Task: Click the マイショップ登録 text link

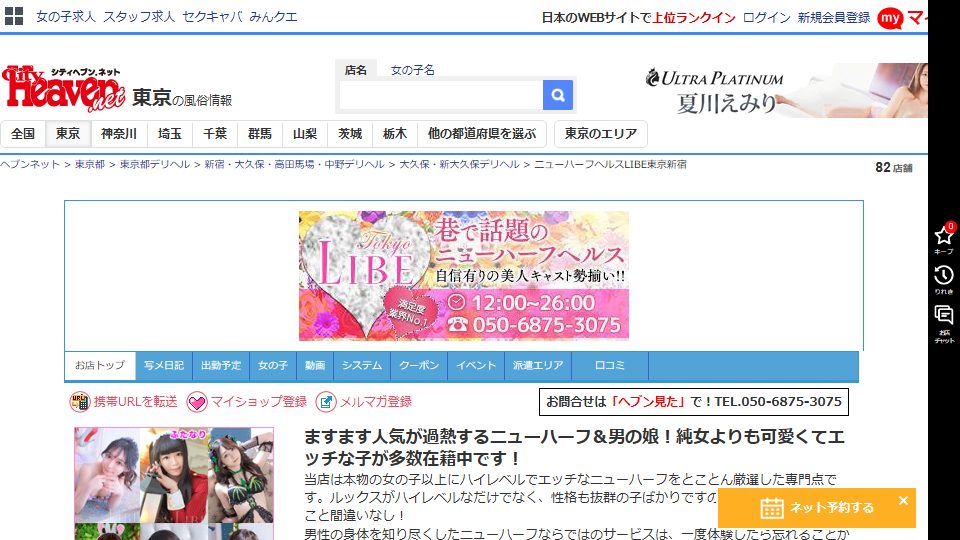Action: pyautogui.click(x=259, y=402)
